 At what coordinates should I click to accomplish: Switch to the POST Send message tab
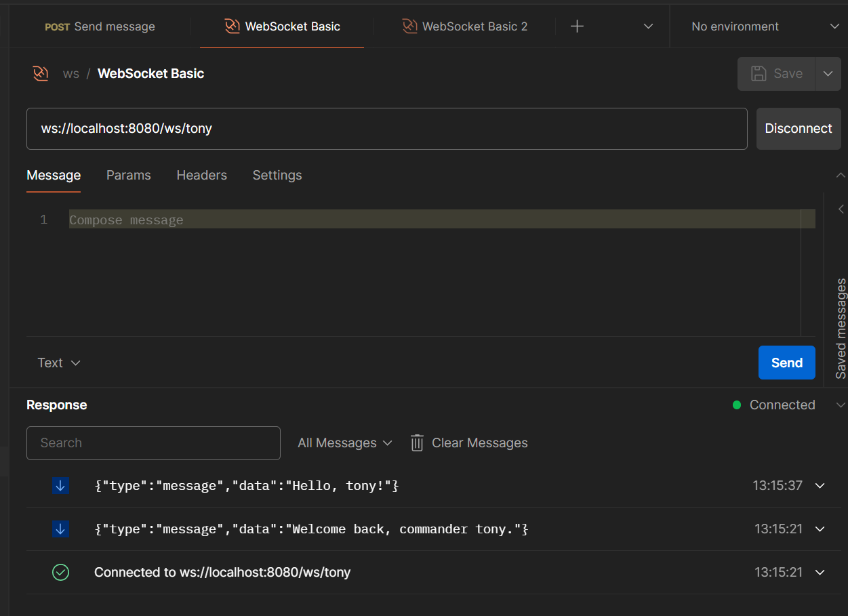click(x=100, y=26)
